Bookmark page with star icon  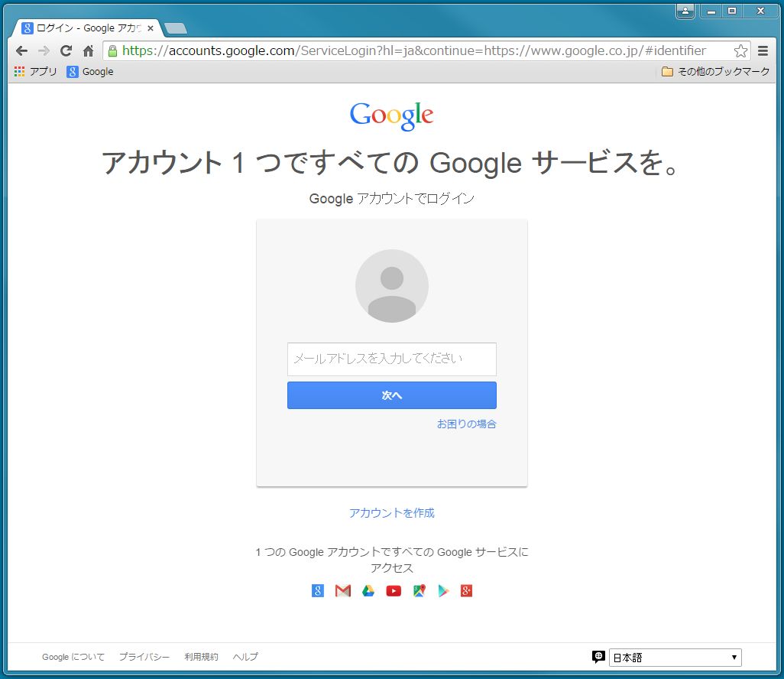740,50
